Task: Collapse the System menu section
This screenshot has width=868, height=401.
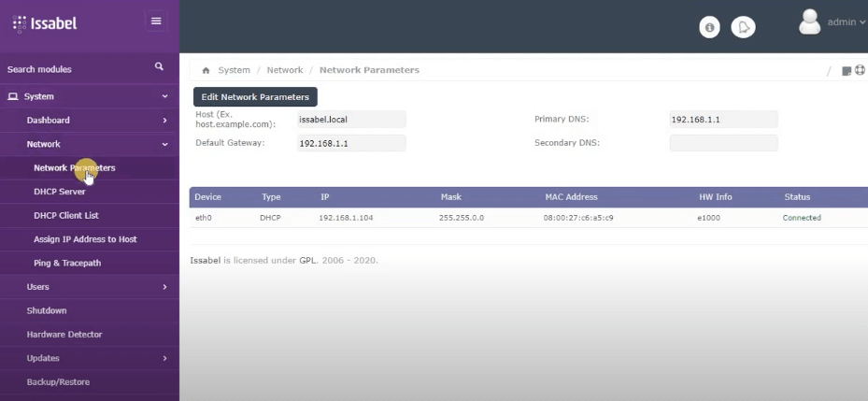Action: pyautogui.click(x=164, y=96)
